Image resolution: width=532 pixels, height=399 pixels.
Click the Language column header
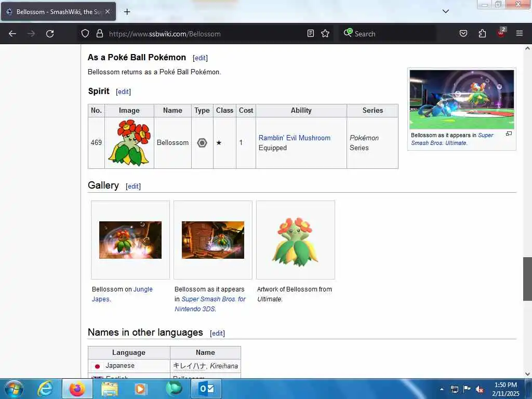coord(129,353)
